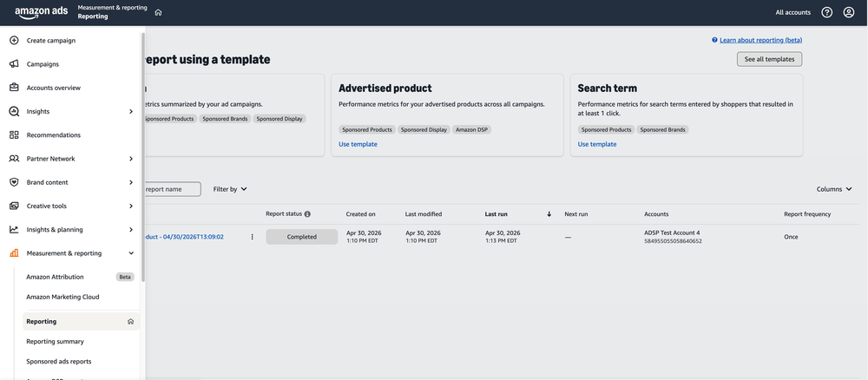Click info icon beside Learn about reporting
The width and height of the screenshot is (868, 380).
click(714, 40)
